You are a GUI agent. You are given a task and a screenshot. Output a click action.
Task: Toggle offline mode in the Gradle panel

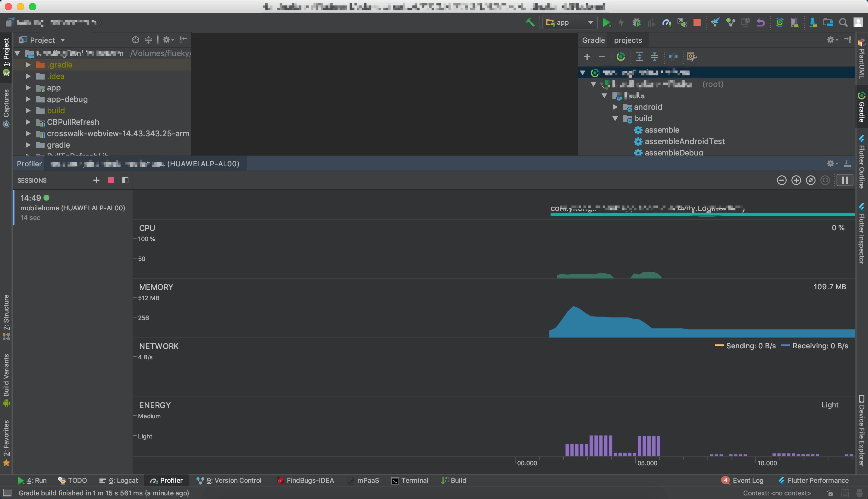pyautogui.click(x=673, y=57)
